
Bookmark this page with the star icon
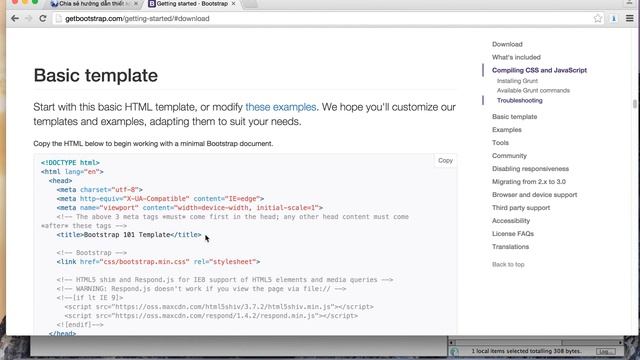tap(598, 18)
